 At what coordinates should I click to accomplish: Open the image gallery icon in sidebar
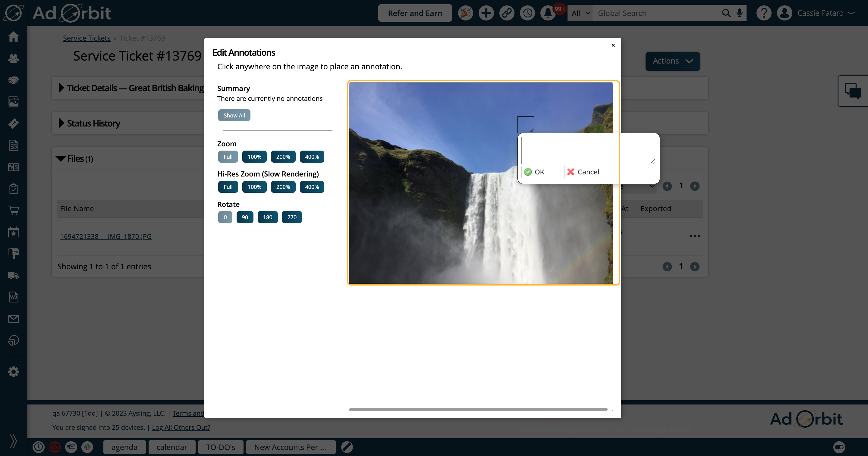coord(14,102)
